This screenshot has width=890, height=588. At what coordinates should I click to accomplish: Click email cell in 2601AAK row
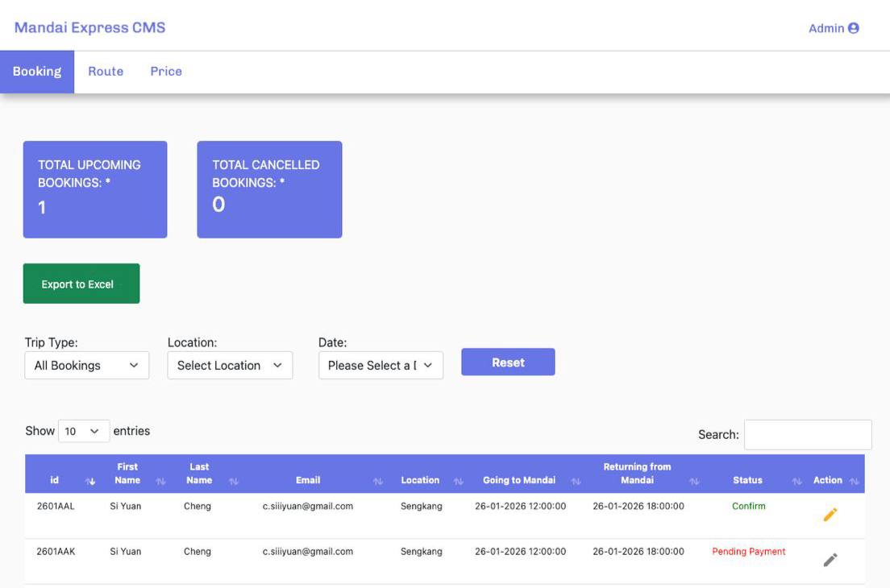(308, 551)
